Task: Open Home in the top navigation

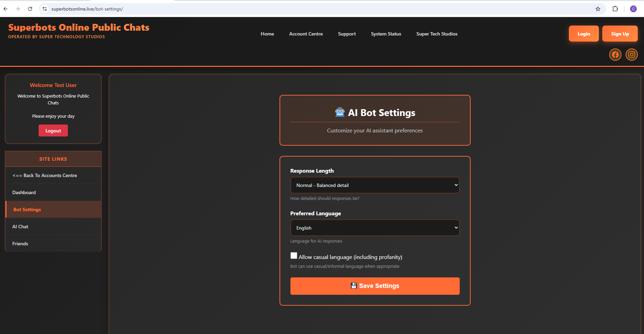Action: tap(267, 34)
